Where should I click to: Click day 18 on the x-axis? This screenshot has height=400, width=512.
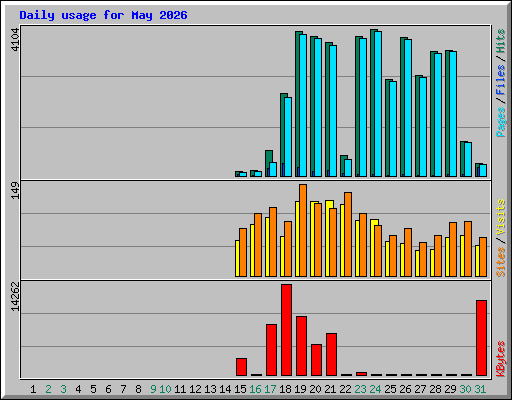click(285, 389)
